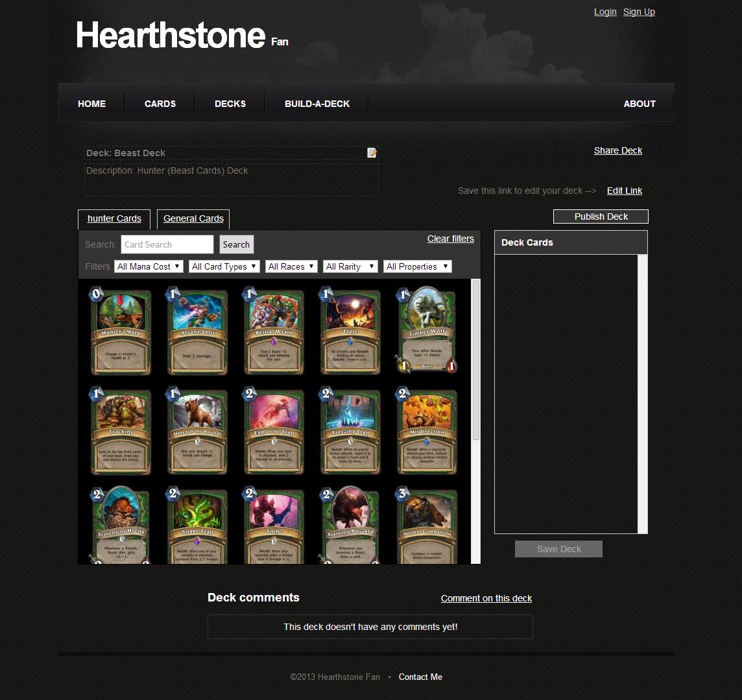Click the Deck Cards panel scrollbar
Screen dimensions: 742x700
pyautogui.click(x=642, y=394)
